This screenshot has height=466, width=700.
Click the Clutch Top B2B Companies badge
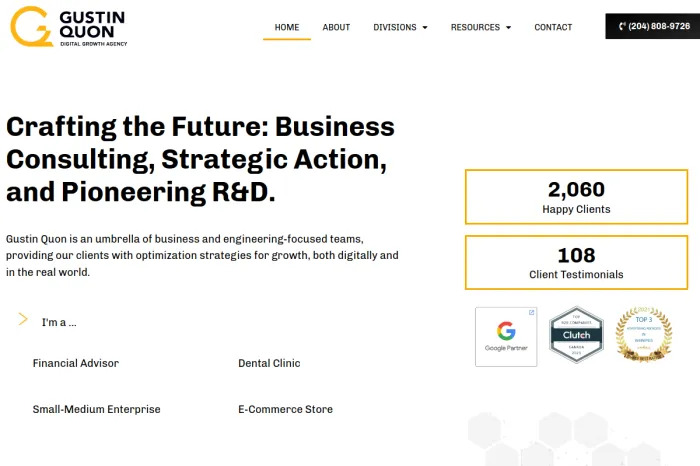(x=576, y=334)
